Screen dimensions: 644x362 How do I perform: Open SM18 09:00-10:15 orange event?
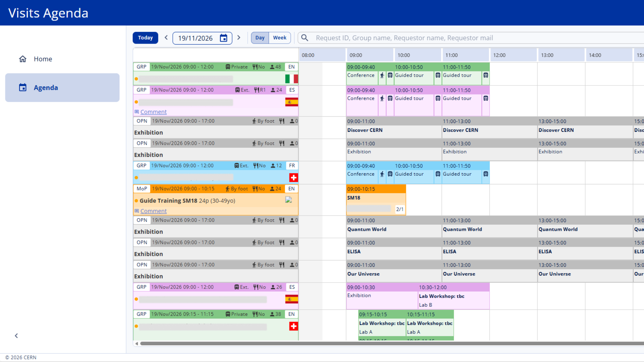pyautogui.click(x=376, y=200)
